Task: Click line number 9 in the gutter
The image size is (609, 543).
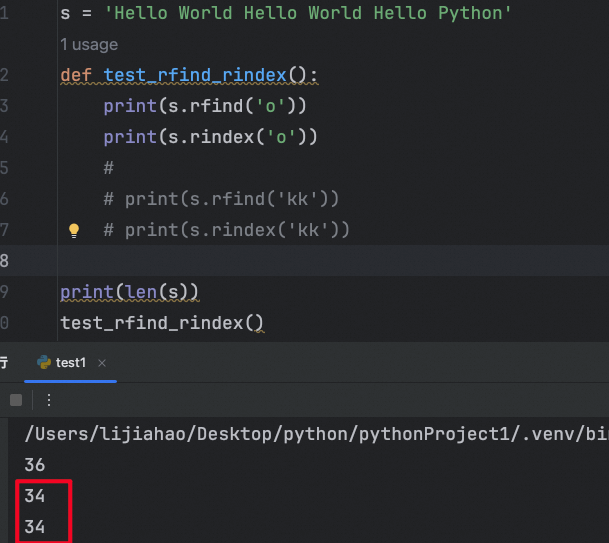Action: tap(4, 292)
